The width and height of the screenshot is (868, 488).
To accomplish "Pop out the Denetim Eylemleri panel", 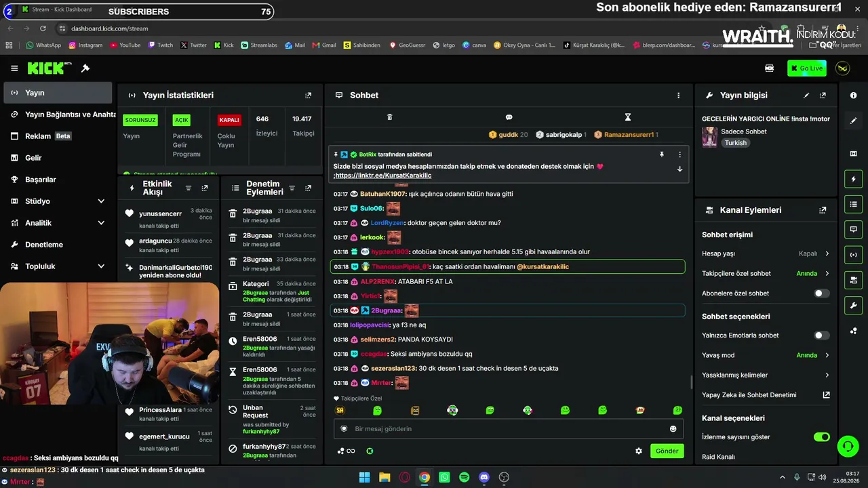I will 309,188.
